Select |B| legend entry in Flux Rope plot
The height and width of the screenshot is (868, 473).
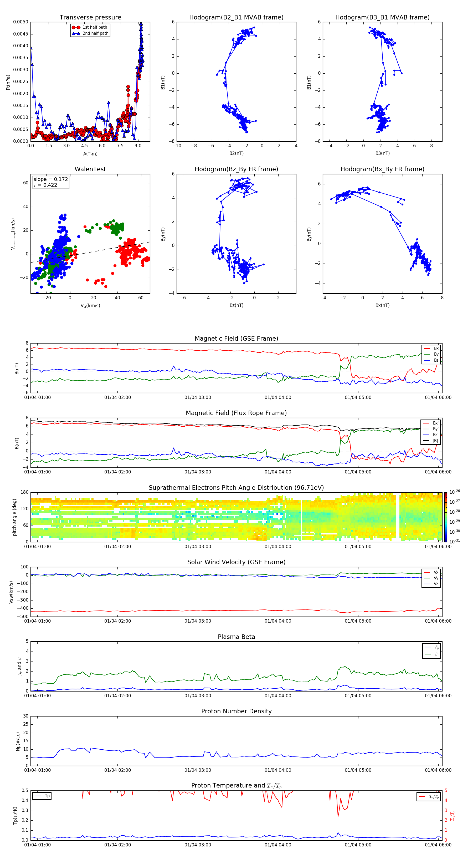pyautogui.click(x=431, y=441)
